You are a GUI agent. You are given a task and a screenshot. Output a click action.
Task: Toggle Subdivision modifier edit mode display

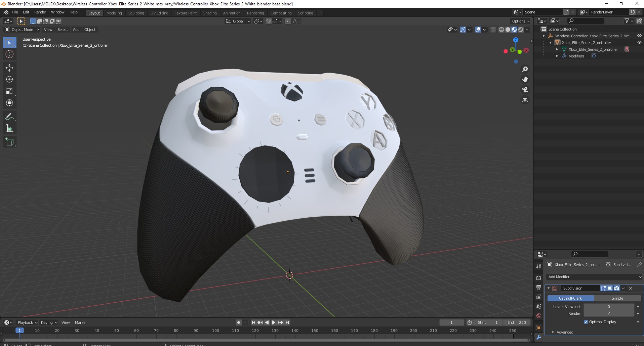603,288
